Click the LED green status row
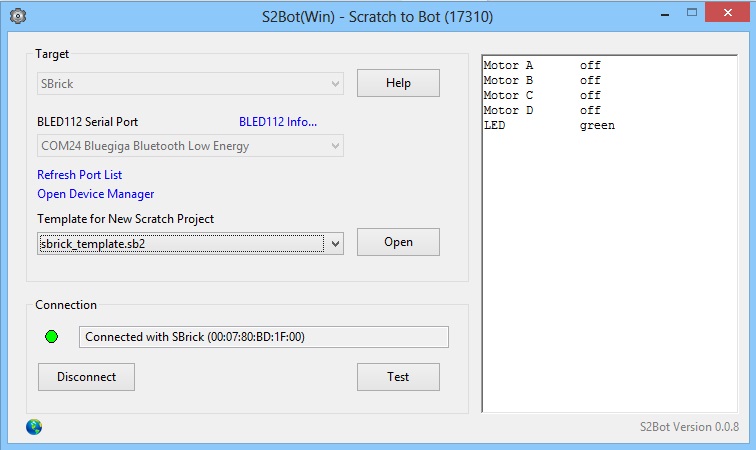The width and height of the screenshot is (756, 450). [550, 125]
